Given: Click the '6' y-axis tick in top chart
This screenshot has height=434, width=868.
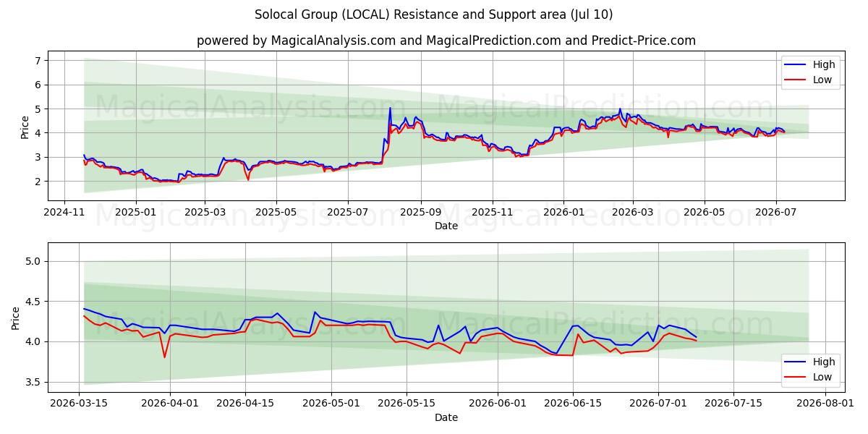Looking at the screenshot, I should 38,85.
